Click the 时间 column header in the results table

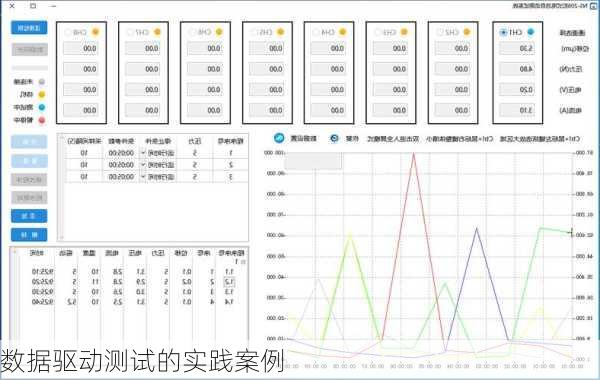point(37,253)
